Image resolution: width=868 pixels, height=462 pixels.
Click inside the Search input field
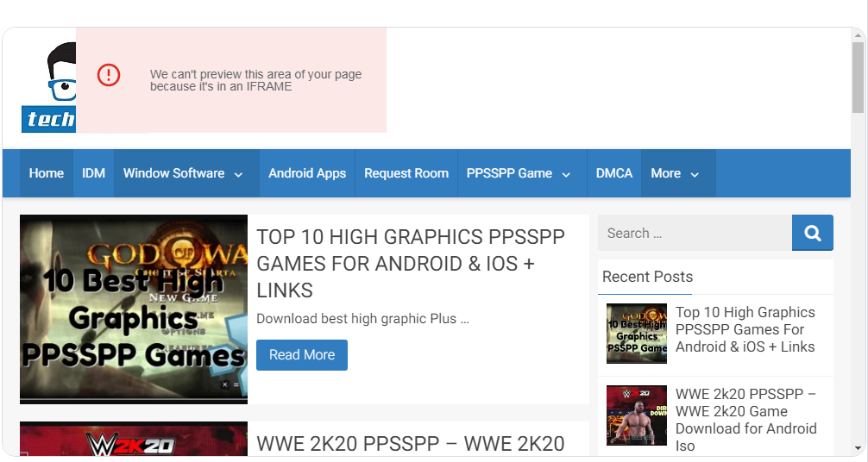point(695,233)
